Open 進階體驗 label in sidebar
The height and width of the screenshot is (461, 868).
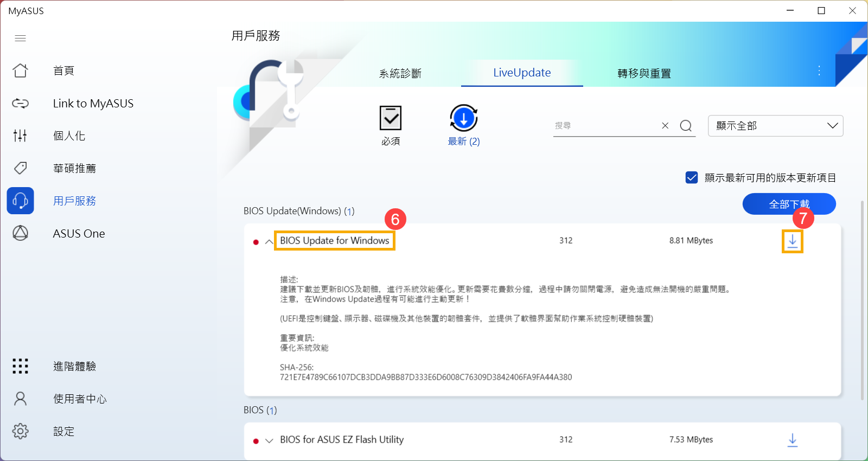tap(75, 366)
